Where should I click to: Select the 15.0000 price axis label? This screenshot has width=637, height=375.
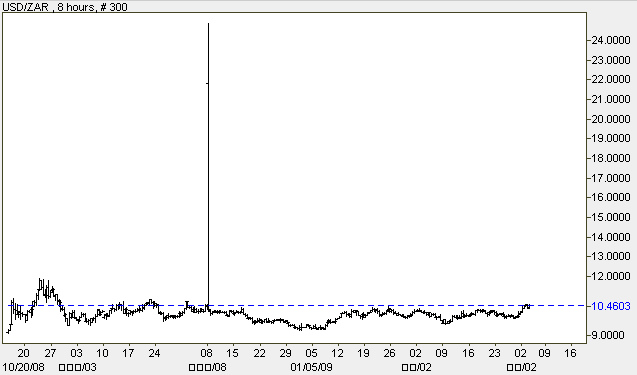(x=611, y=217)
